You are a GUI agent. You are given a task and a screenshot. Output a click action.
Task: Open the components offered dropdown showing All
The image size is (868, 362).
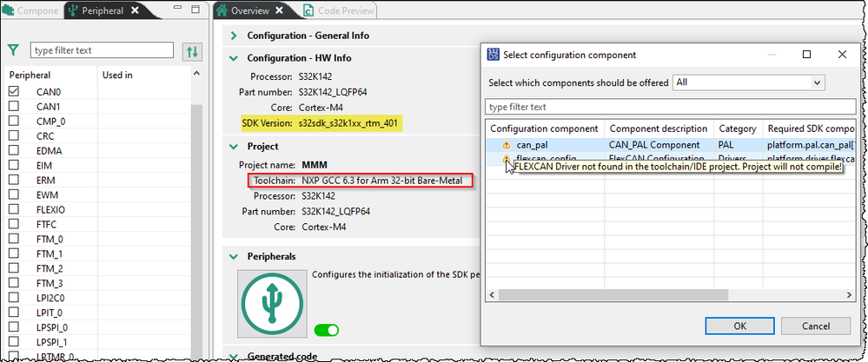[x=748, y=82]
